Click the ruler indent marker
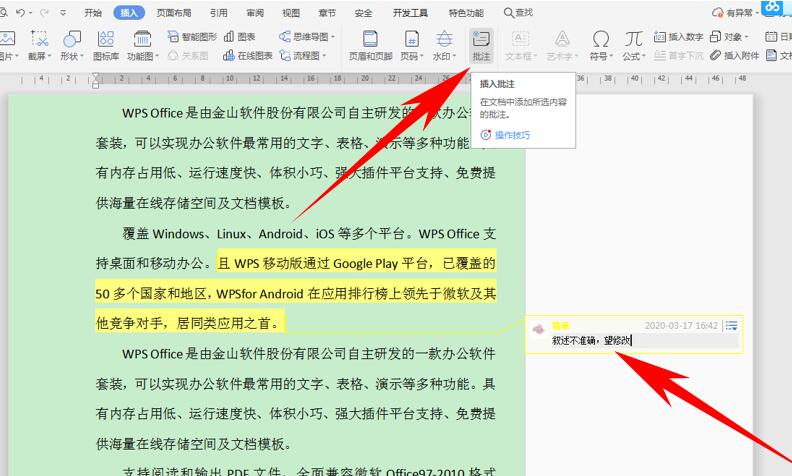Viewport: 792px width, 476px height. tap(95, 80)
